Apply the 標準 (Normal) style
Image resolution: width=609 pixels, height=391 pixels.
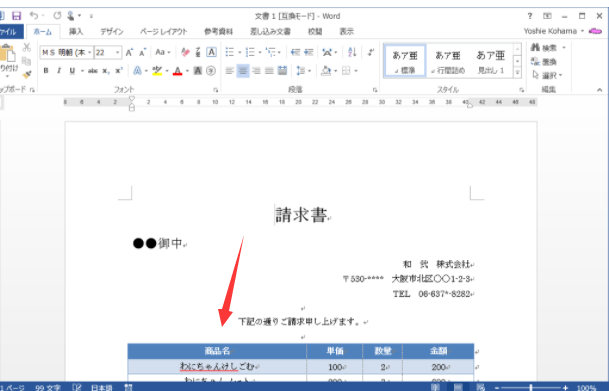[405, 61]
